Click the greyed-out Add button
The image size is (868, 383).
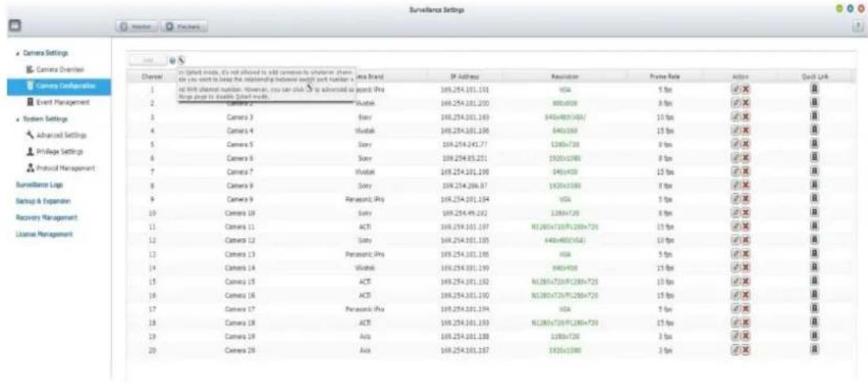(148, 60)
